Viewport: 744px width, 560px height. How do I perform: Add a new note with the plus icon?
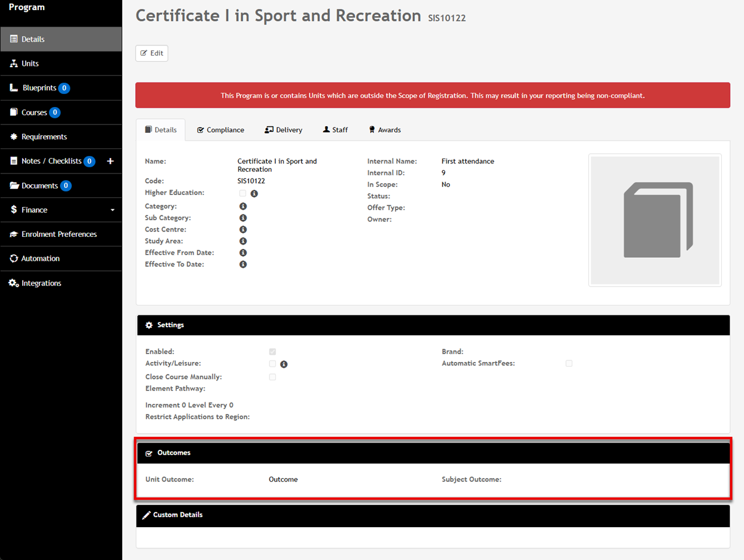pos(110,162)
